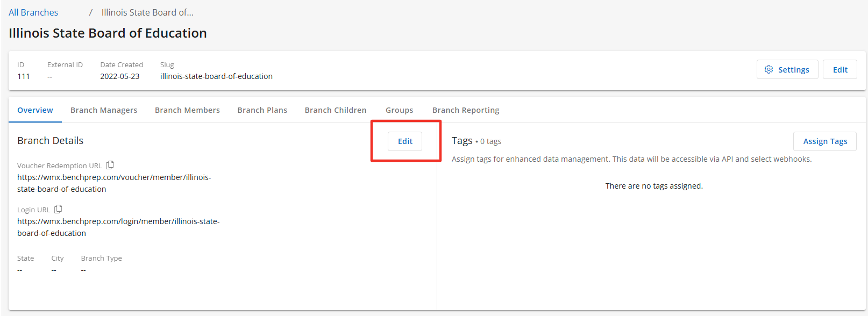Open the Branch Children tab
The image size is (868, 316).
[x=336, y=110]
